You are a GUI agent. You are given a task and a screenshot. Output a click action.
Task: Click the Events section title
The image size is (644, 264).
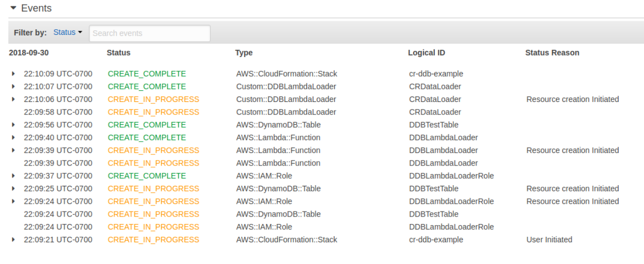click(36, 9)
